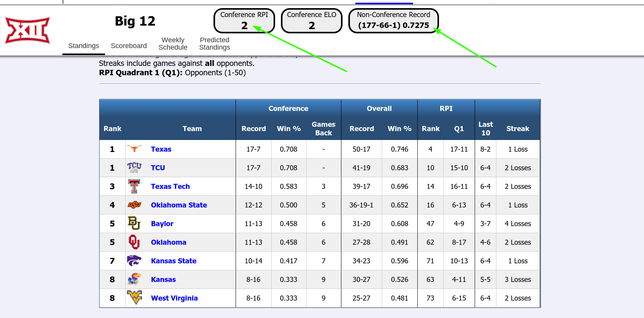This screenshot has height=318, width=644.
Task: Click the Baylor Bears logo
Action: pyautogui.click(x=134, y=223)
